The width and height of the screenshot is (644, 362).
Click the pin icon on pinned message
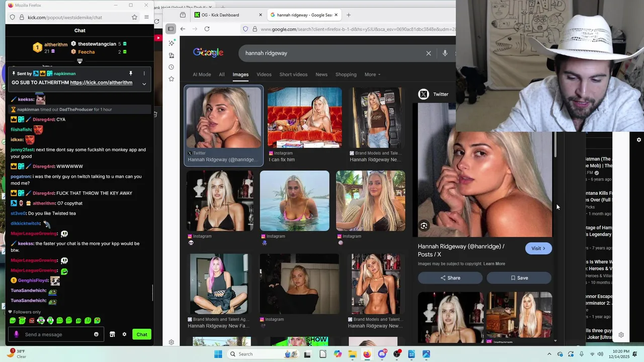(131, 73)
